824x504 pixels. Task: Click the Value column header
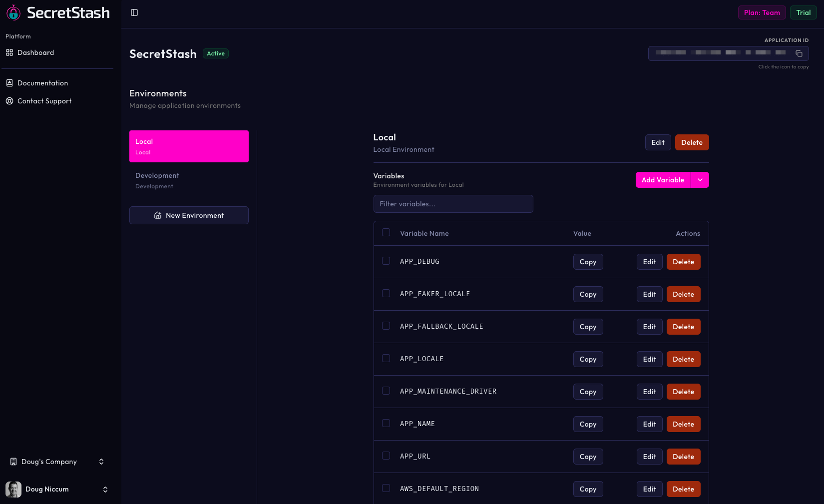582,233
